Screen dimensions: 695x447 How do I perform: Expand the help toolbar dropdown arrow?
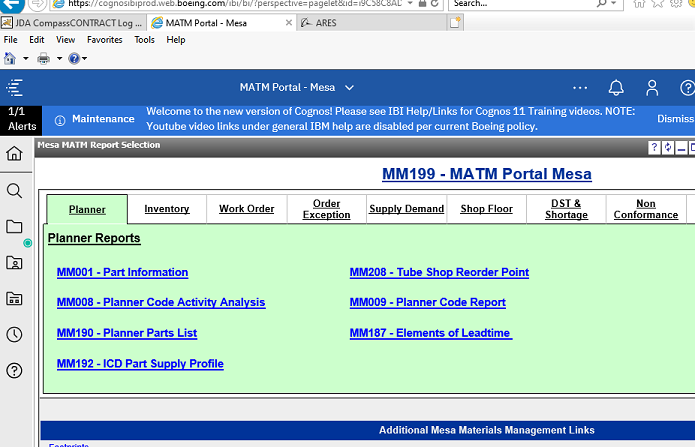coord(84,58)
